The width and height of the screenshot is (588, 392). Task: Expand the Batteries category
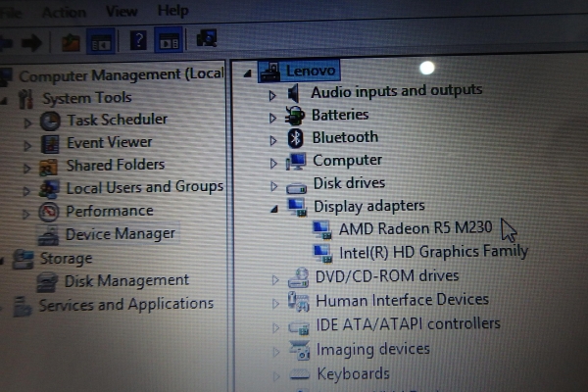[273, 119]
